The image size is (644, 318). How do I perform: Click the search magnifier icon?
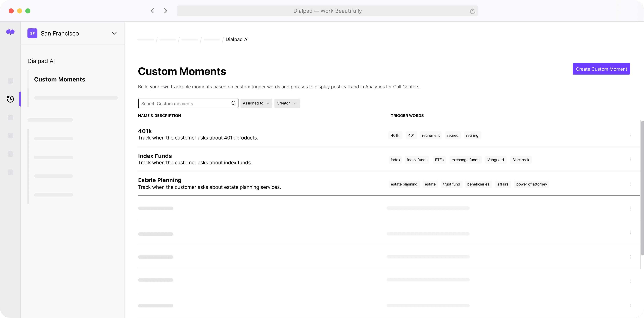coord(233,103)
